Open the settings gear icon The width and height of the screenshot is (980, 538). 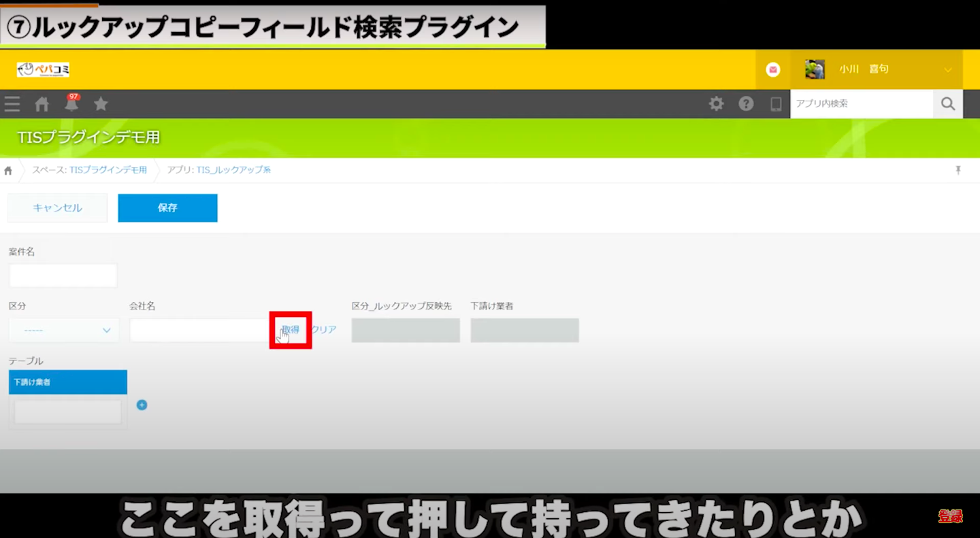716,104
